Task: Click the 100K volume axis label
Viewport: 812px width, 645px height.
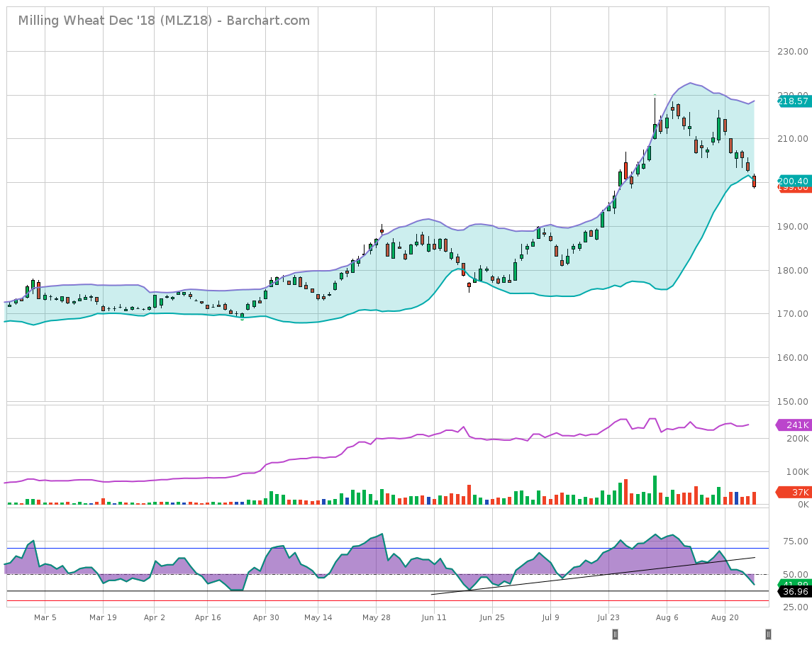Action: coord(796,472)
